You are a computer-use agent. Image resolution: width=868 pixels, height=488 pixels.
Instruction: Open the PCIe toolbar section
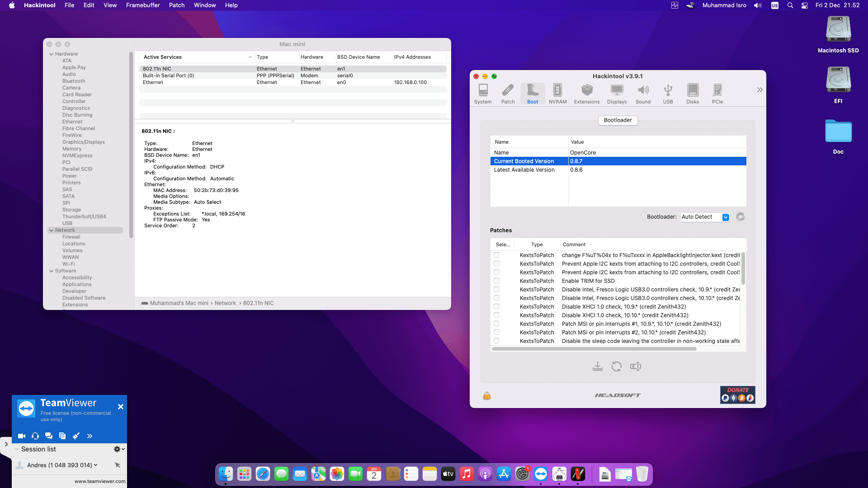click(x=717, y=94)
